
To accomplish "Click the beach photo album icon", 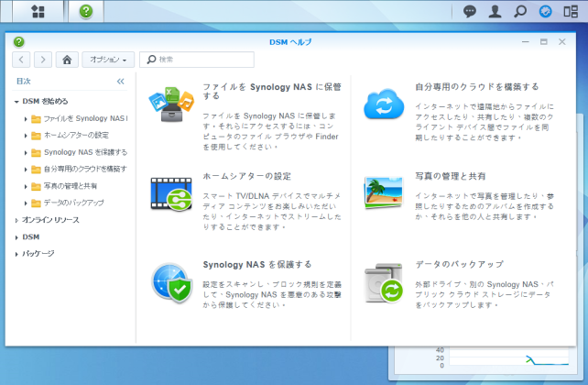I will (383, 192).
